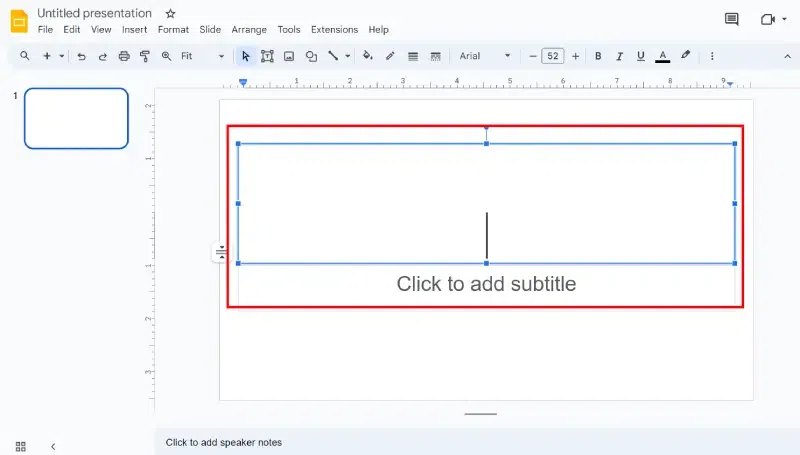800x455 pixels.
Task: Open the More options three-dot menu
Action: (x=712, y=56)
